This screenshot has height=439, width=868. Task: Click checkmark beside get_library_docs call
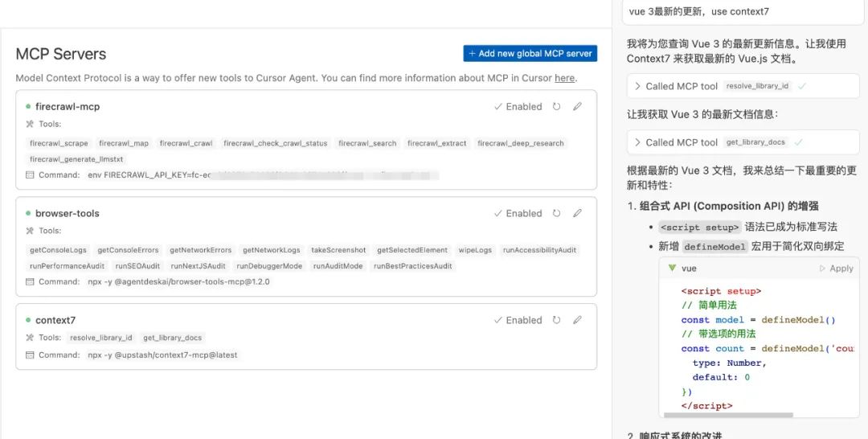798,142
